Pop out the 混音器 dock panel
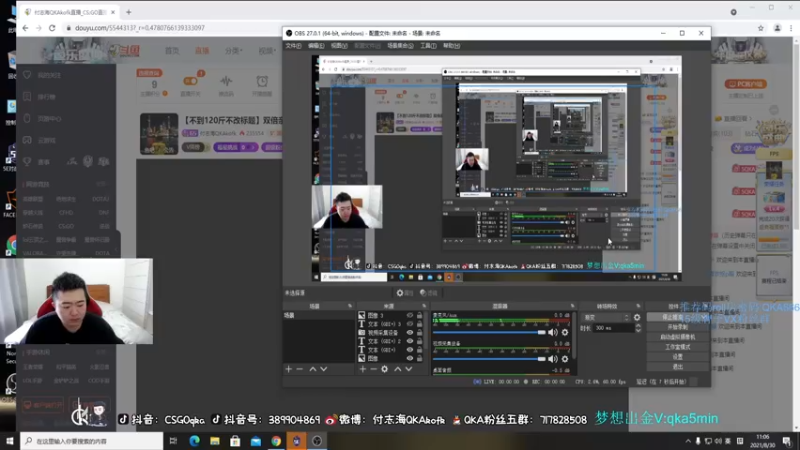The width and height of the screenshot is (800, 450). pos(572,306)
